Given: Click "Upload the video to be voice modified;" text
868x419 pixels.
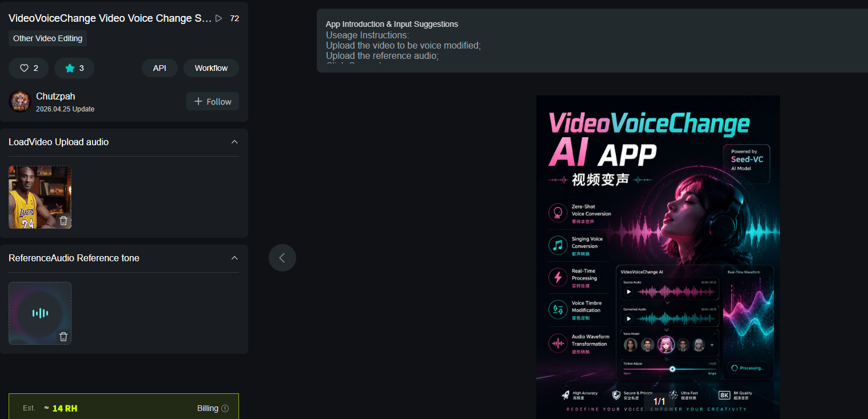Looking at the screenshot, I should click(x=403, y=46).
